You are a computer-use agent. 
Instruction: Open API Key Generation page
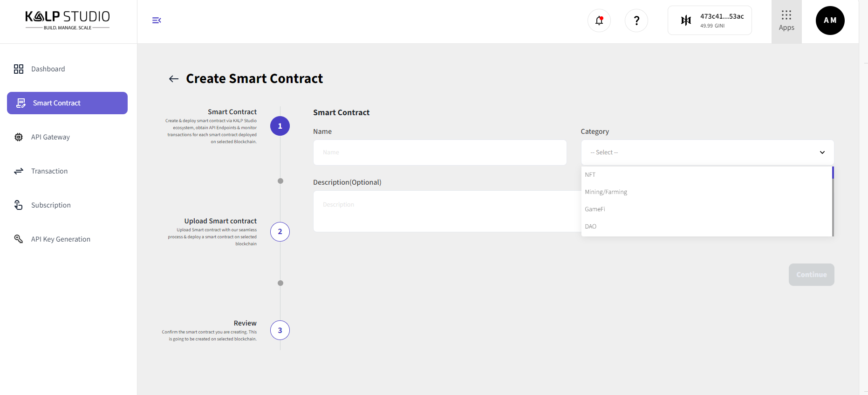61,239
